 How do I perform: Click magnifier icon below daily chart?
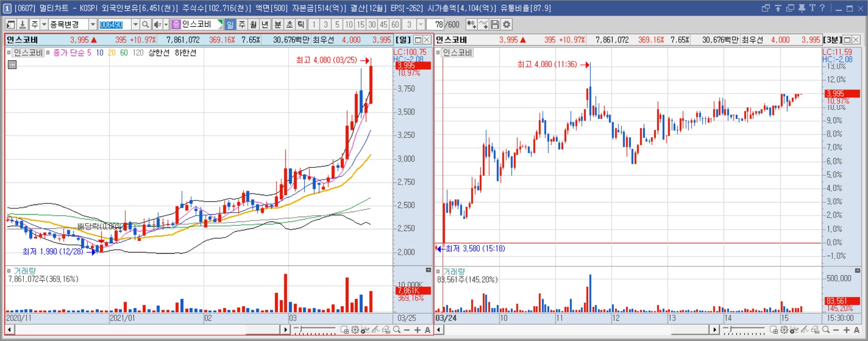click(x=397, y=330)
